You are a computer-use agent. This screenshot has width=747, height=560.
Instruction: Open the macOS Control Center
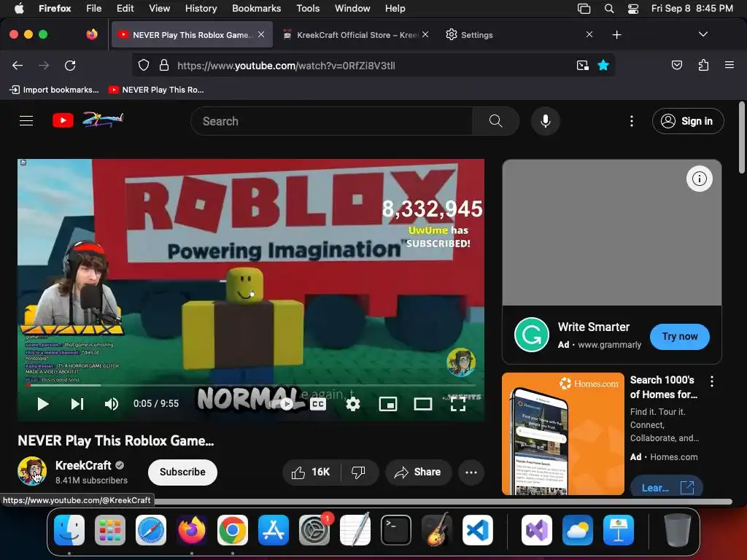[x=633, y=9]
